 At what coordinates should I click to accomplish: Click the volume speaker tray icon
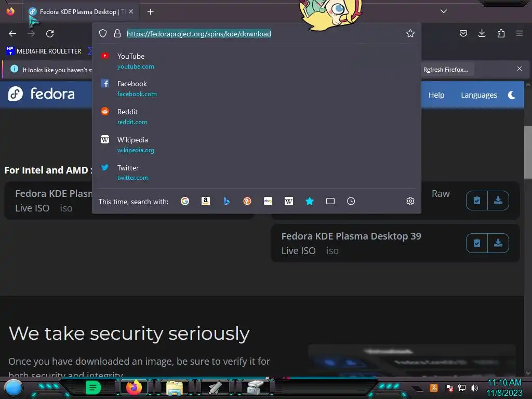point(474,388)
